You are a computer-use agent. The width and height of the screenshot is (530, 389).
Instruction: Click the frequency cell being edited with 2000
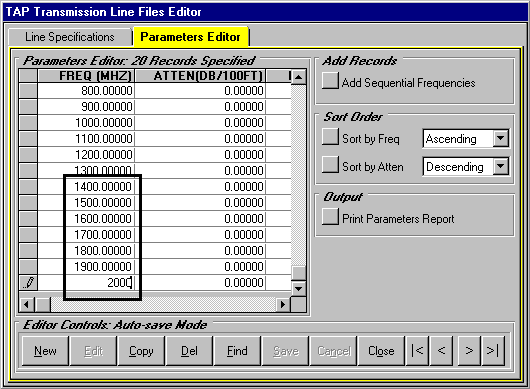tap(86, 283)
